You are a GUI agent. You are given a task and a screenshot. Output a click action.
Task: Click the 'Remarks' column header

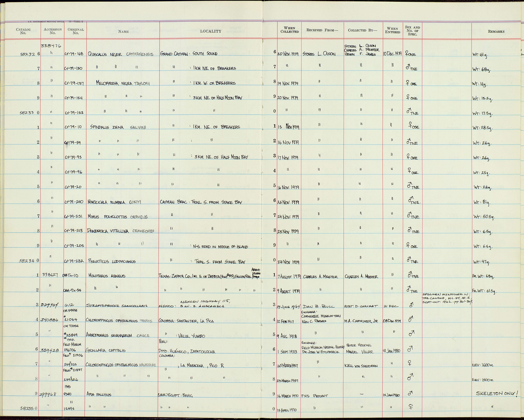coord(496,31)
